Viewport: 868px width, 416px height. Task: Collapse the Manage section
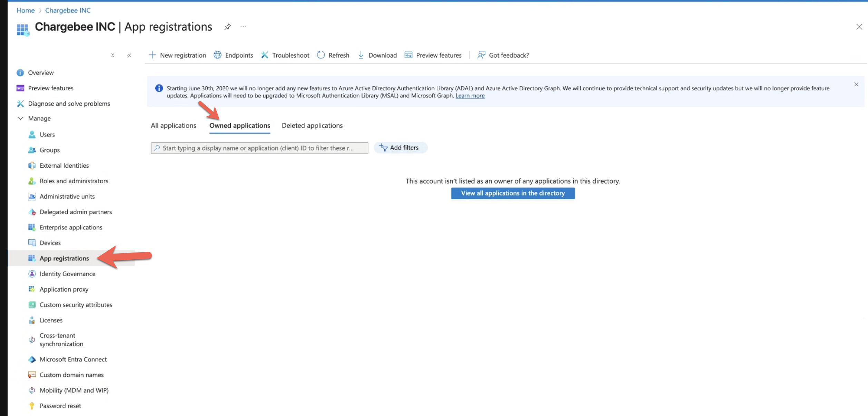20,118
